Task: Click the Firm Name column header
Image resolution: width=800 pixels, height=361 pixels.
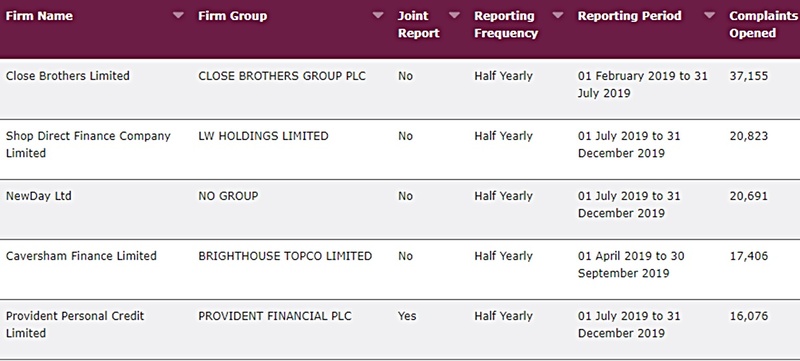Action: click(39, 16)
